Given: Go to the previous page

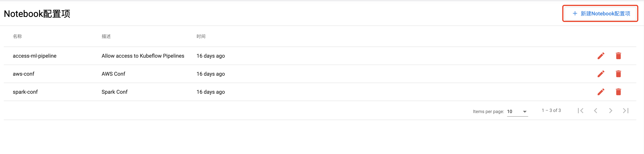Looking at the screenshot, I should click(595, 111).
